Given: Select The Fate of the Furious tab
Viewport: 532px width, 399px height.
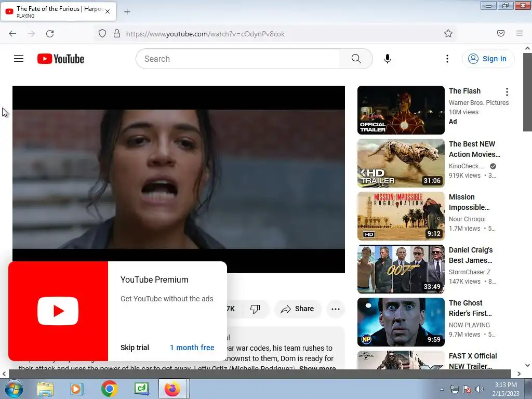Looking at the screenshot, I should coord(58,11).
